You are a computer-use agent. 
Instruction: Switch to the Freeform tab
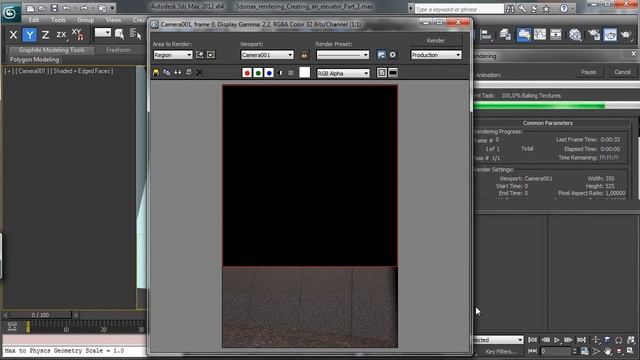click(118, 50)
